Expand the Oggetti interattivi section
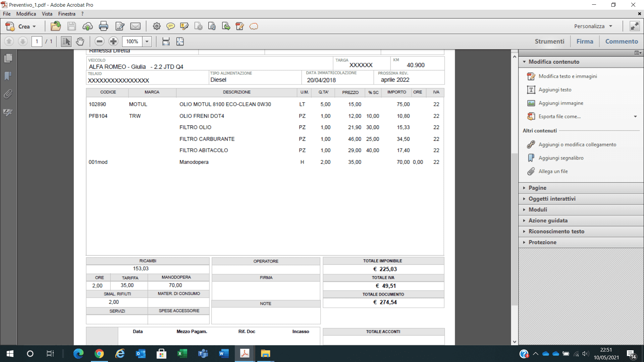The height and width of the screenshot is (362, 644). pos(581,199)
